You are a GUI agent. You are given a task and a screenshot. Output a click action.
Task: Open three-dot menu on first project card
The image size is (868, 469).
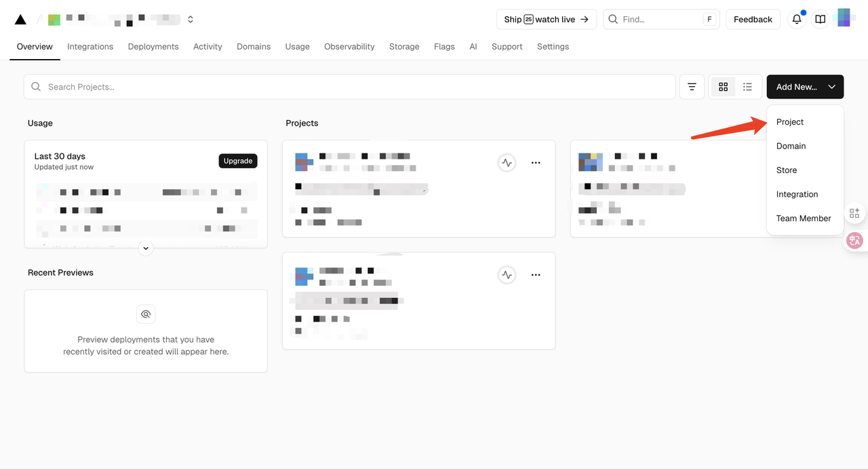536,163
